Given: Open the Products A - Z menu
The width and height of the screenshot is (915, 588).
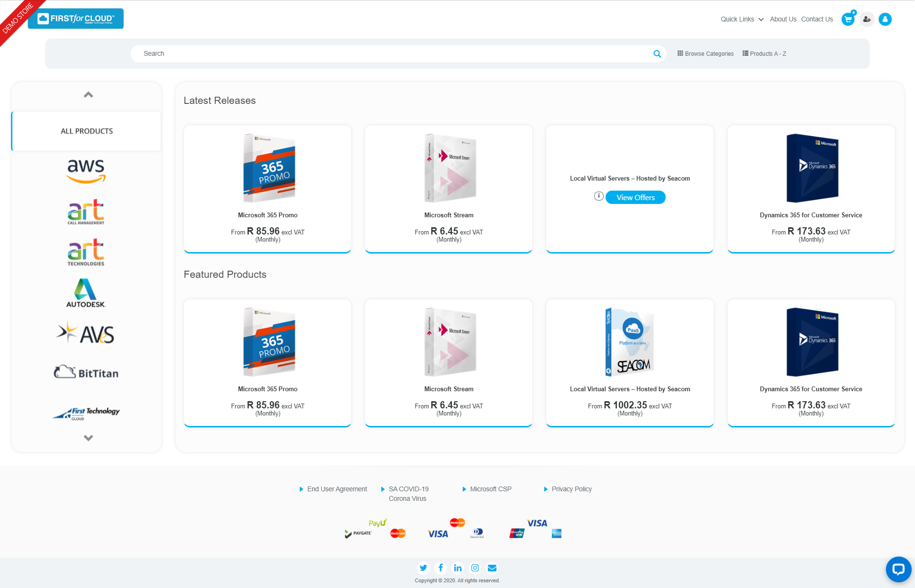Looking at the screenshot, I should point(764,54).
